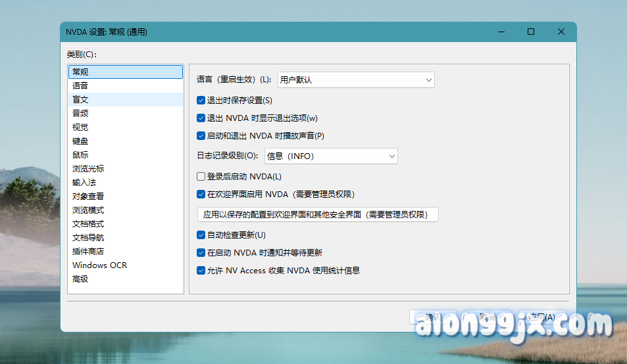Select the 鼠标 settings category
Viewport: 627px width, 364px height.
[80, 154]
